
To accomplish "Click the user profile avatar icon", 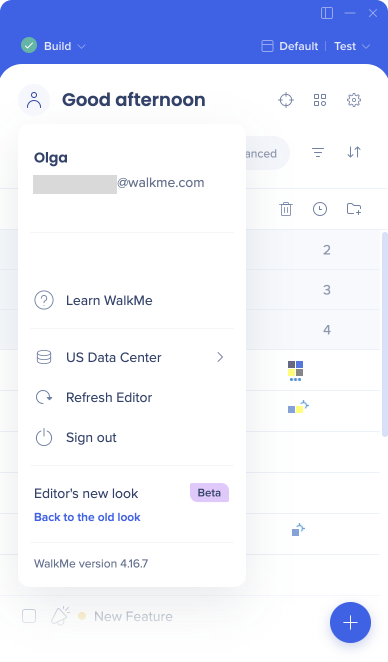I will pyautogui.click(x=34, y=100).
